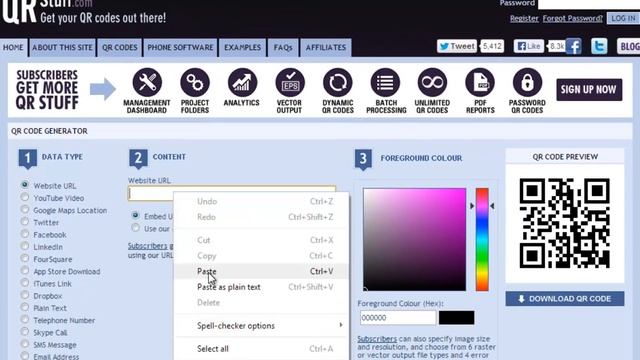Select the YouTube Video data type
Screen dimensions: 640x360
(x=25, y=197)
